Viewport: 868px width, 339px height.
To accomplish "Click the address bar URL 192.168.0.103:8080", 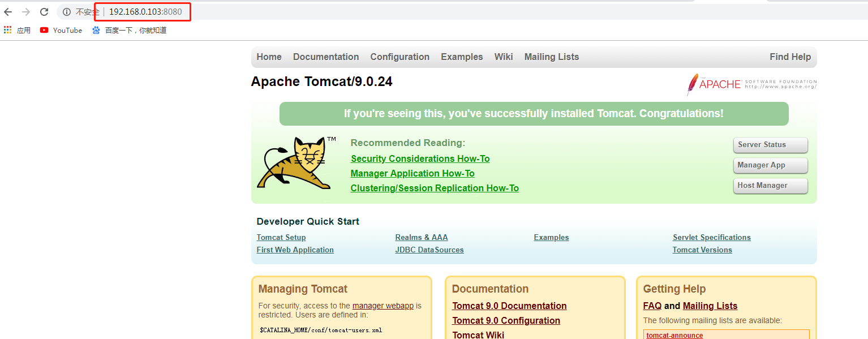I will click(x=145, y=12).
